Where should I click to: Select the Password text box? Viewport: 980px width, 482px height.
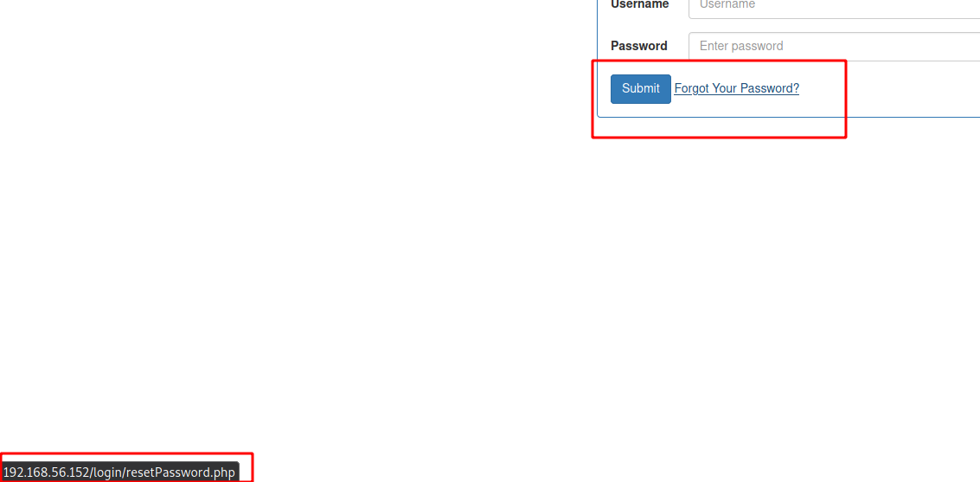click(835, 46)
